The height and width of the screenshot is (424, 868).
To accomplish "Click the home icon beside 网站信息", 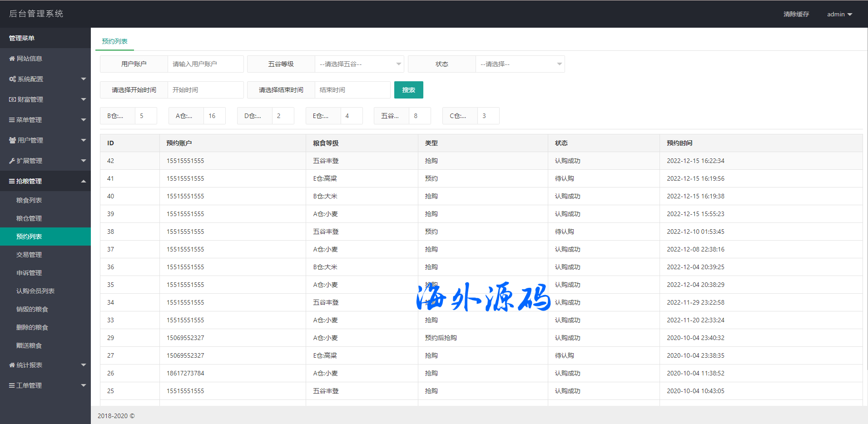I will click(x=12, y=59).
